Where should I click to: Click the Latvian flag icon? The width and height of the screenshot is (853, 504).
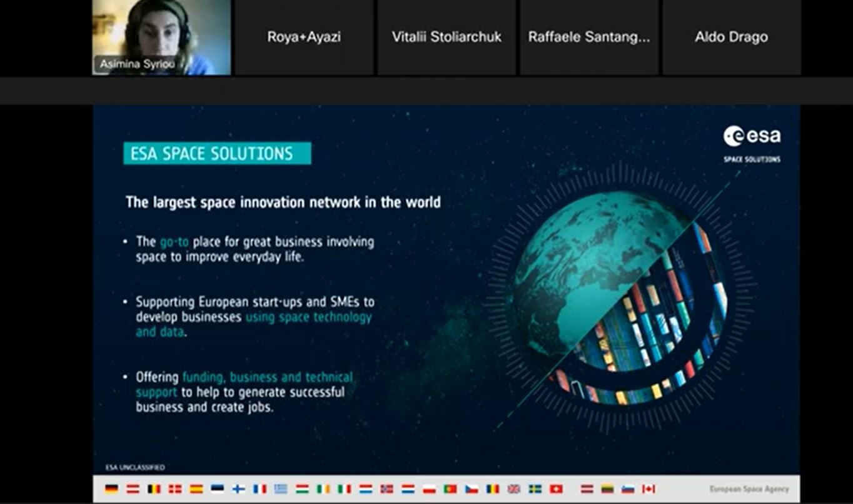tap(587, 489)
